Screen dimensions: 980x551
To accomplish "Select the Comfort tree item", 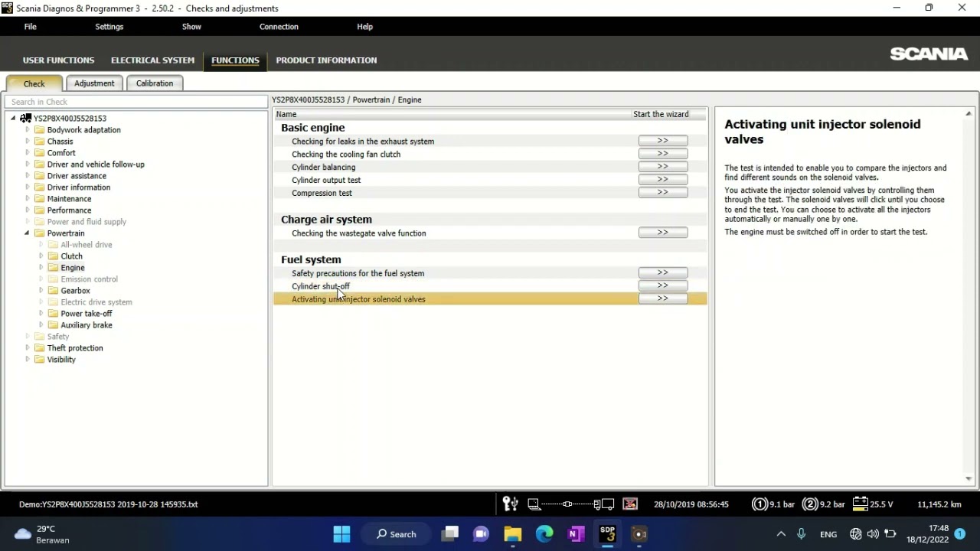I will pos(61,153).
